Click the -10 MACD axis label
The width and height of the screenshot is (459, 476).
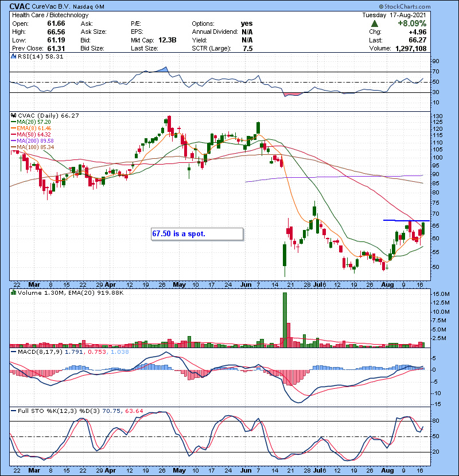(x=437, y=393)
